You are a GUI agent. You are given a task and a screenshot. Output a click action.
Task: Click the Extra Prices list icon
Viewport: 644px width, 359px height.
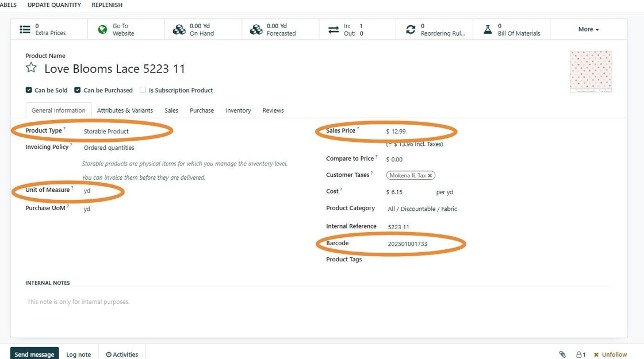coord(25,29)
